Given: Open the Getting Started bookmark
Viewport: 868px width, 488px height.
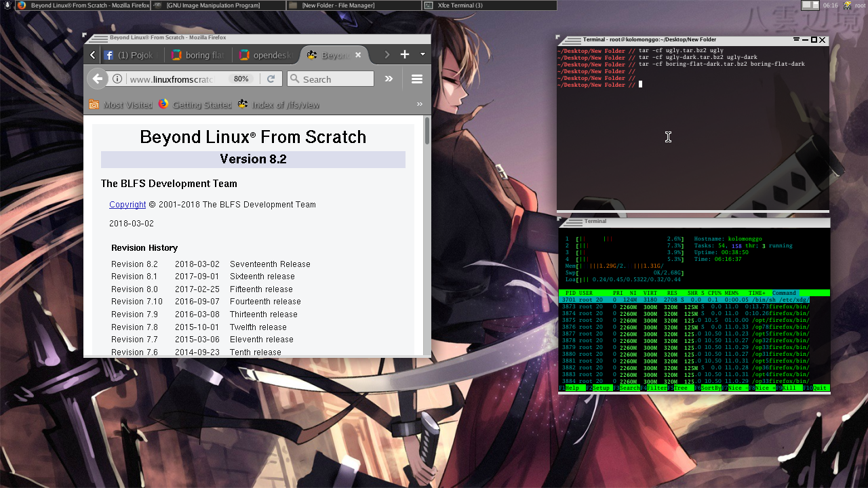Looking at the screenshot, I should pyautogui.click(x=195, y=104).
